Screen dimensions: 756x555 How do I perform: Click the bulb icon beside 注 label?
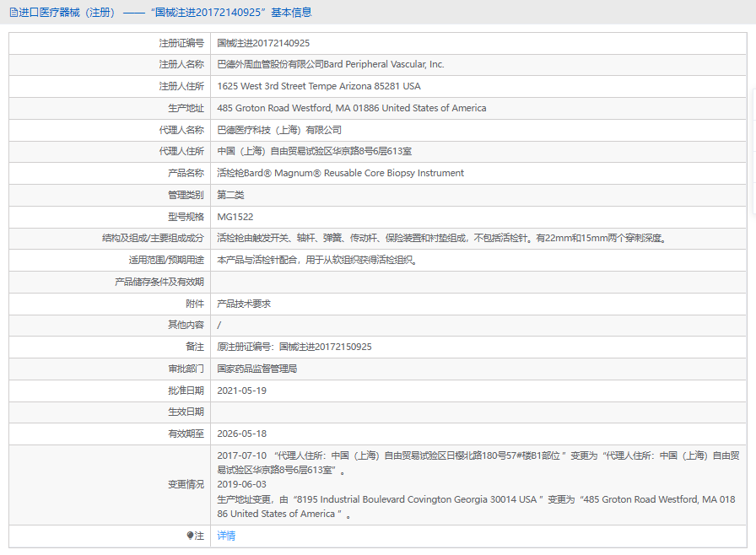coord(190,536)
